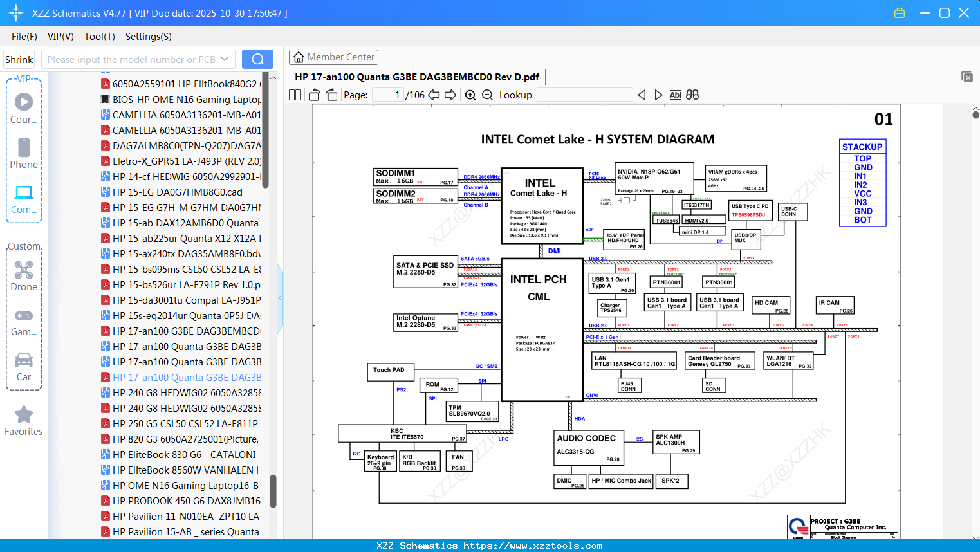Open 6050A2559101 HP ElitBook840G2 file
Screen dimensions: 980x552
(181, 84)
